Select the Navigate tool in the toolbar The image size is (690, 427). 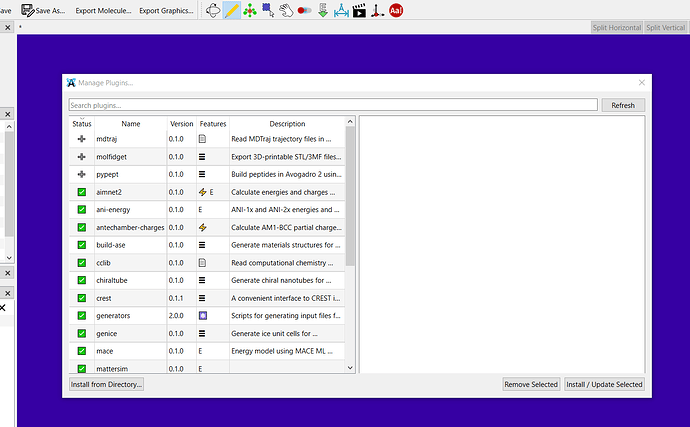click(213, 10)
